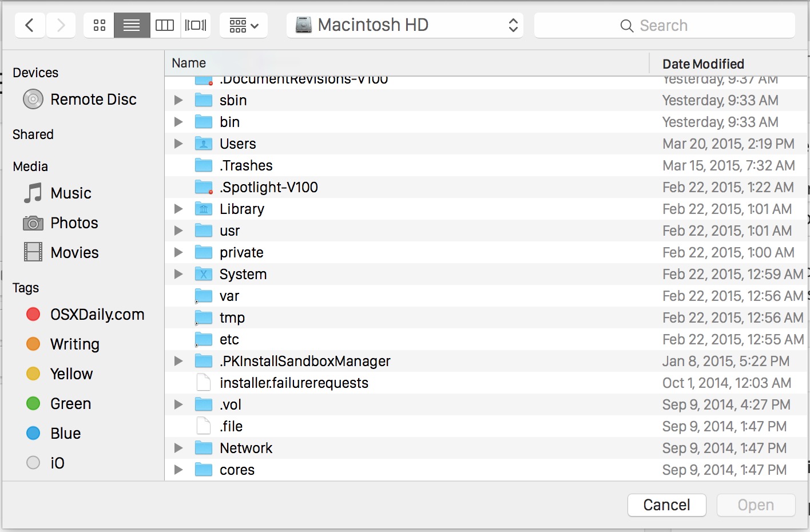810x532 pixels.
Task: Expand the Users folder
Action: point(178,144)
